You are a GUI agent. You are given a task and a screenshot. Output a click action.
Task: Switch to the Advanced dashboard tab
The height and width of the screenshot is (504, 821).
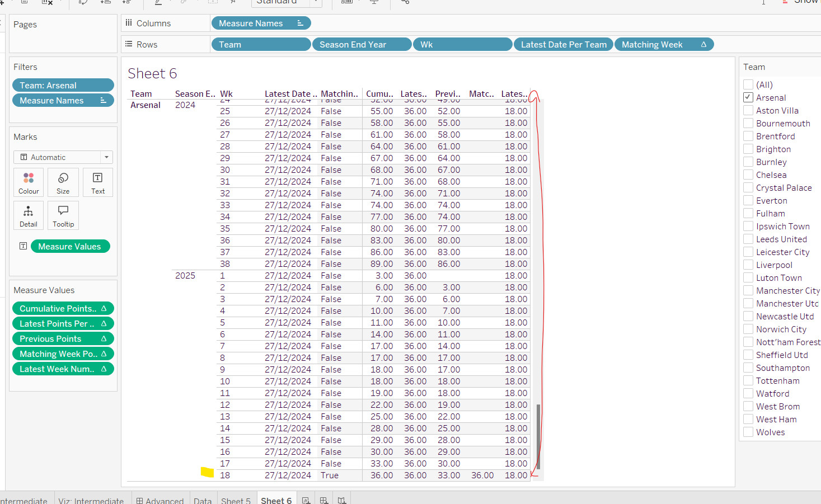(160, 500)
